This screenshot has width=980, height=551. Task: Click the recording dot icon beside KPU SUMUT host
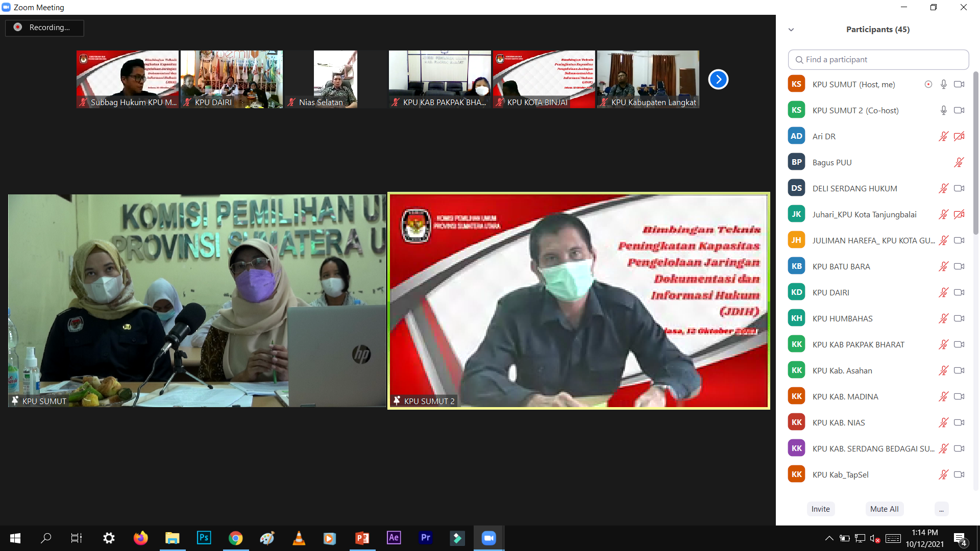point(928,84)
